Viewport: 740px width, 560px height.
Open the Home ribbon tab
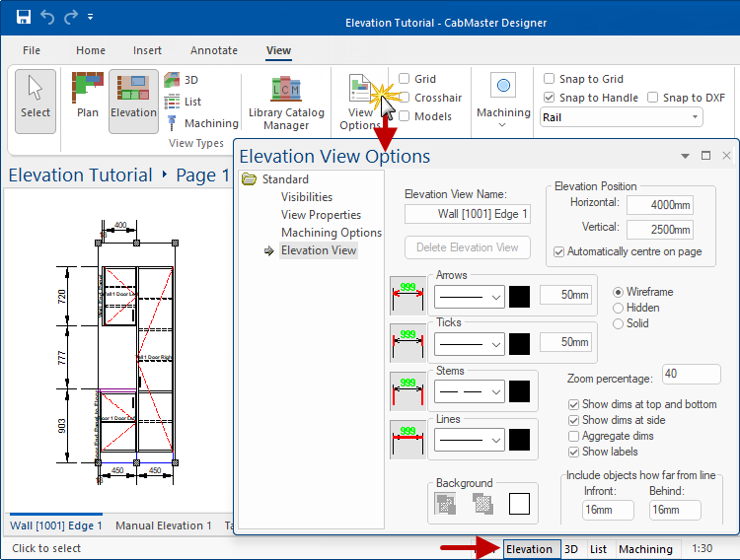[x=91, y=50]
